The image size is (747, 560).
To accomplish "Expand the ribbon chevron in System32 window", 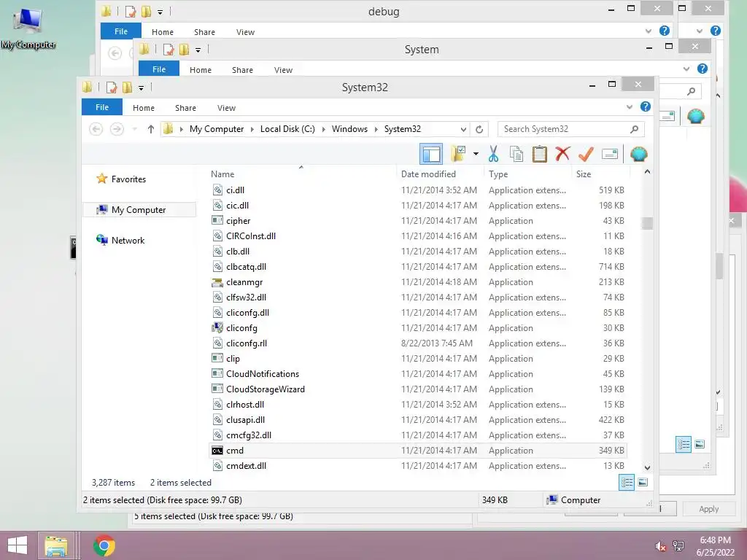I will click(x=630, y=106).
